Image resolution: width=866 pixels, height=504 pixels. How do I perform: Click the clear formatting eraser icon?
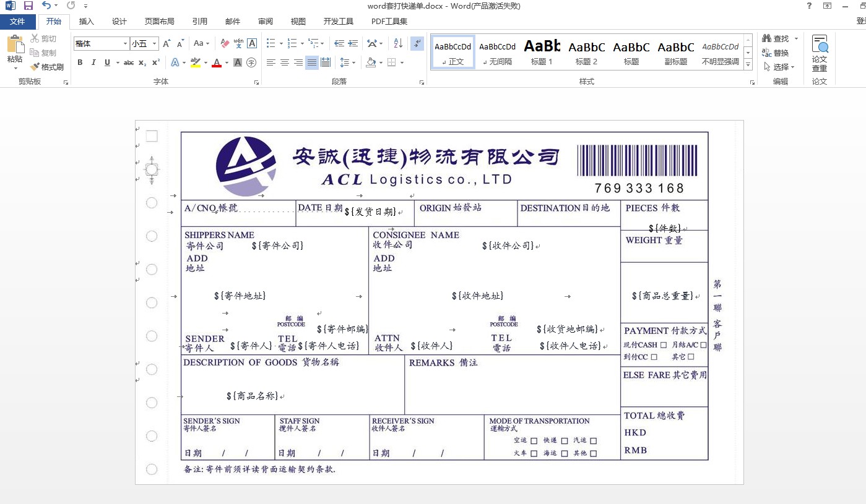pos(225,43)
